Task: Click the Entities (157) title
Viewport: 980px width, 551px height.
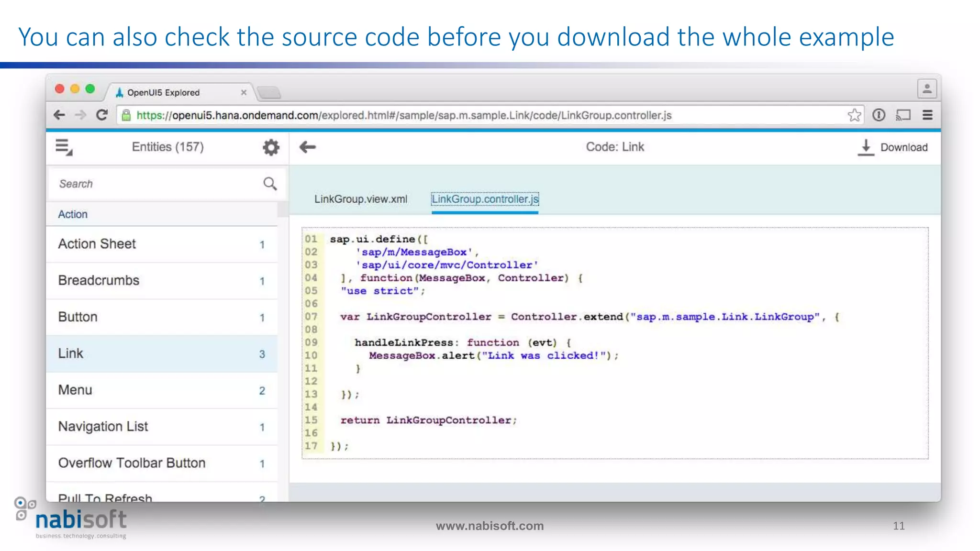Action: point(168,147)
